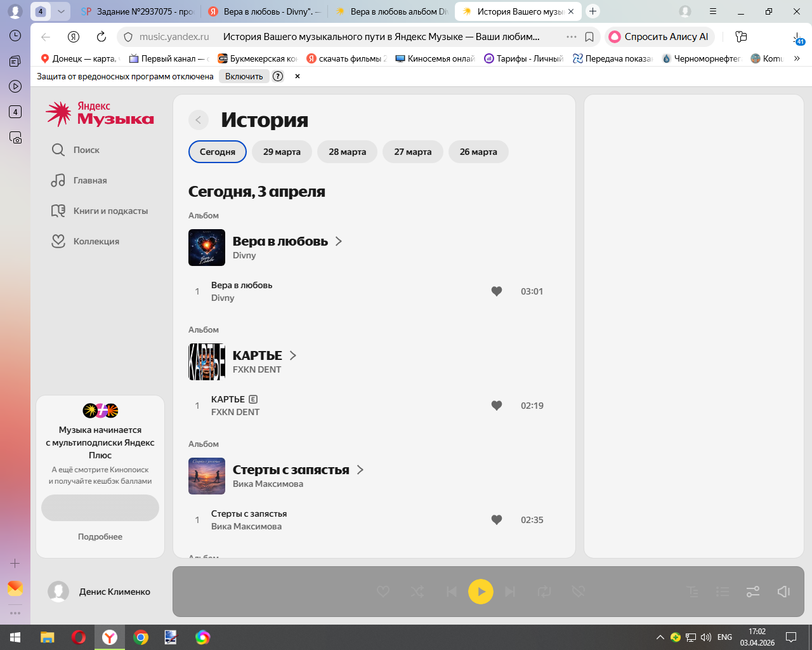Open a new browser tab with plus

(593, 11)
